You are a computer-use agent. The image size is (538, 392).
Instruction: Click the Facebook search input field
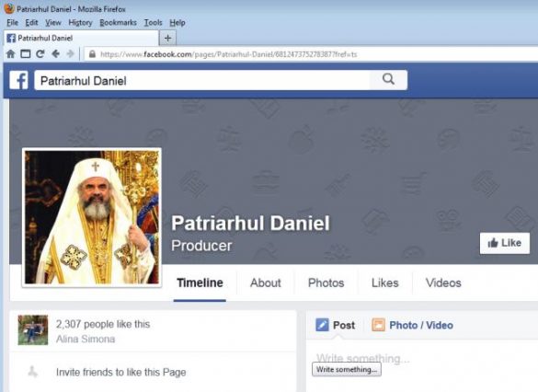(x=202, y=81)
